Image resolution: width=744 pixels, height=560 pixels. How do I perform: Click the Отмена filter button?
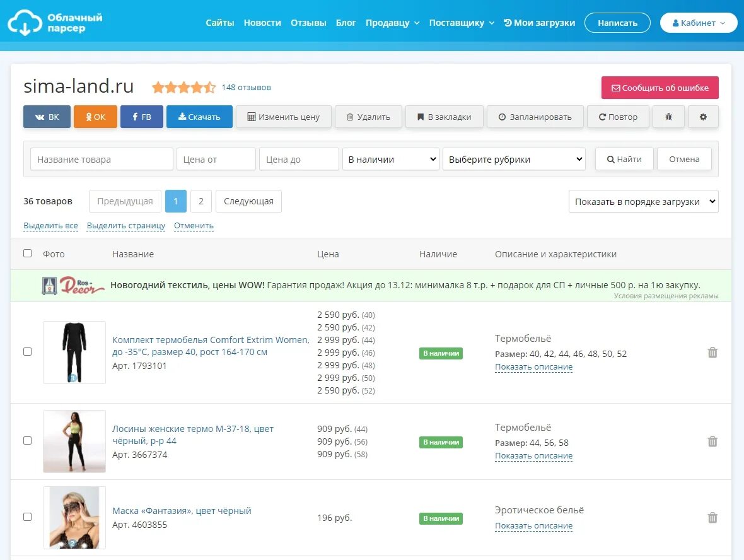pyautogui.click(x=684, y=159)
